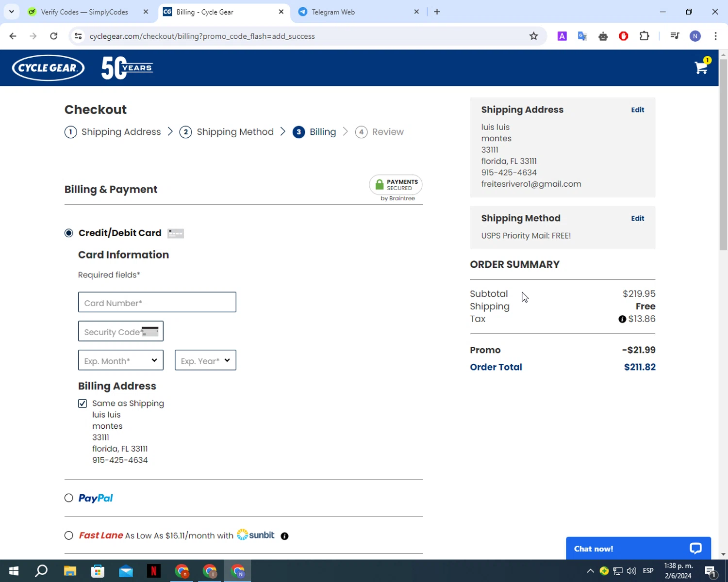
Task: Click the tax information icon
Action: (x=622, y=319)
